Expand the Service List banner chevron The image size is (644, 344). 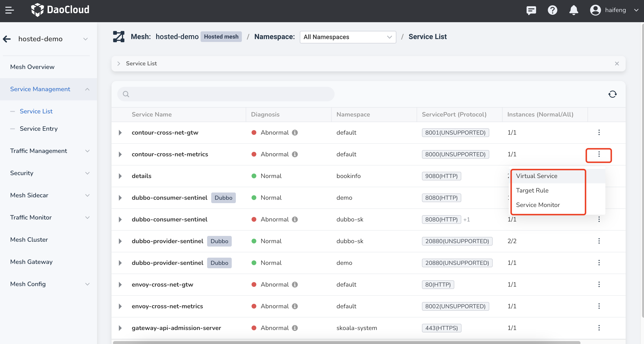point(119,64)
